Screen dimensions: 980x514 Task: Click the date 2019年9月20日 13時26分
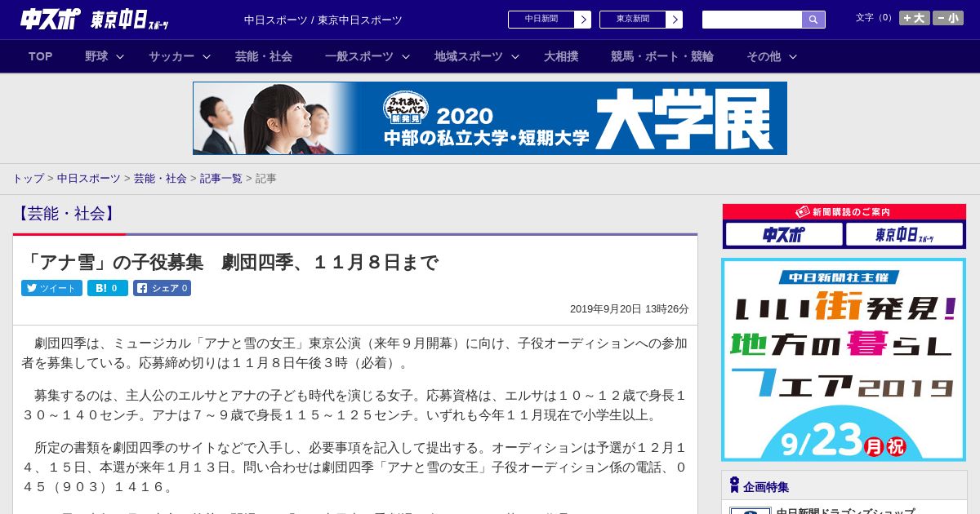coord(630,309)
